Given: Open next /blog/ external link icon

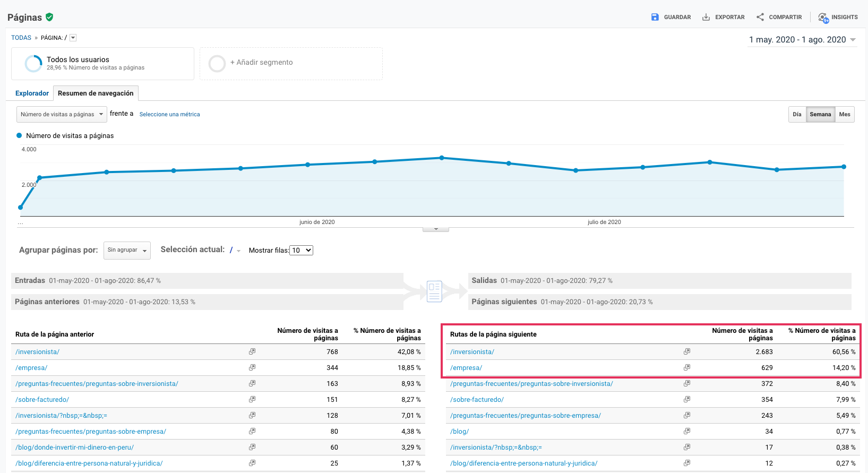Looking at the screenshot, I should [x=687, y=431].
